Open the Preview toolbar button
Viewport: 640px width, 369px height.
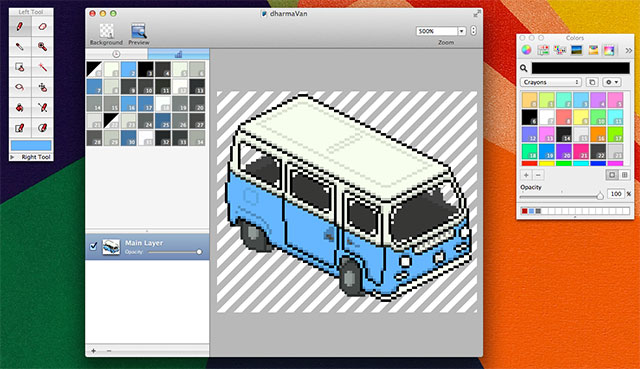click(x=139, y=34)
